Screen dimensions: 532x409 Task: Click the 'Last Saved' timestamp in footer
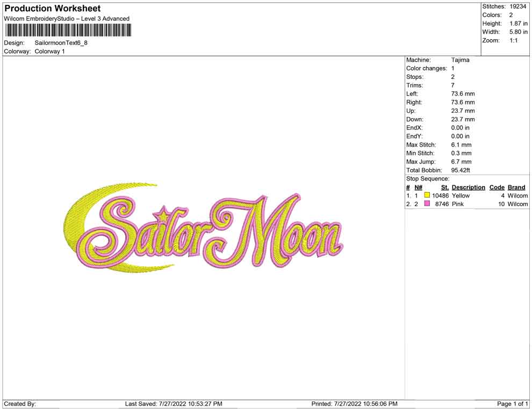(x=174, y=404)
